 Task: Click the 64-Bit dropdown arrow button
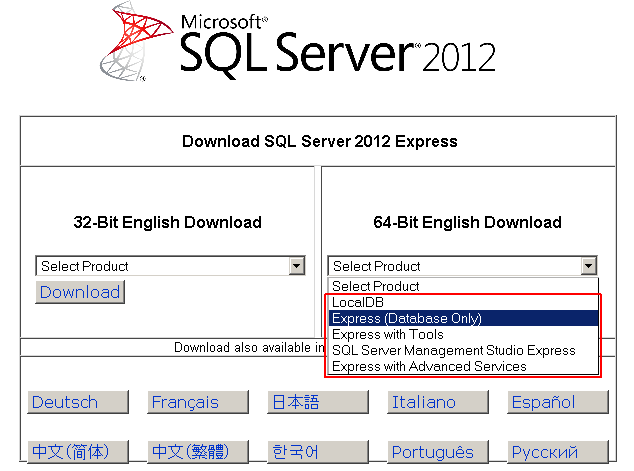tap(589, 266)
